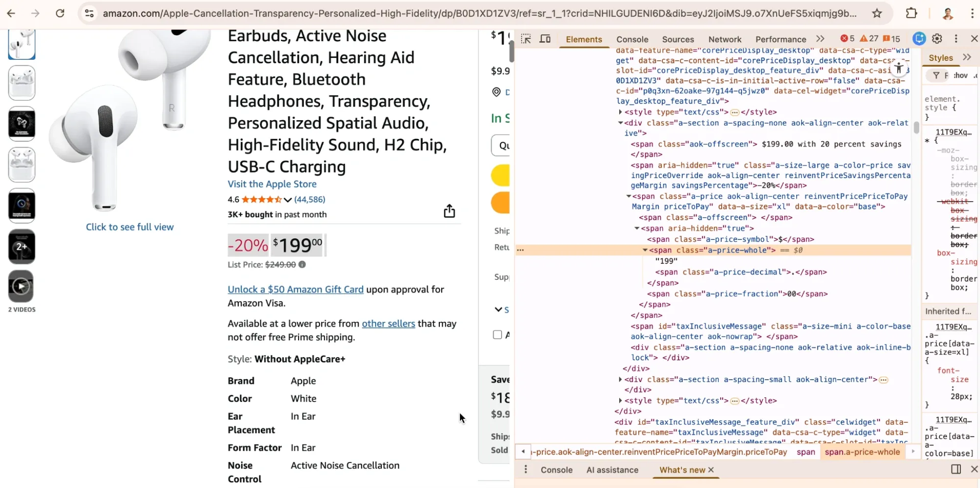Open the more DevTools panels chevron
The height and width of the screenshot is (488, 980).
point(820,39)
